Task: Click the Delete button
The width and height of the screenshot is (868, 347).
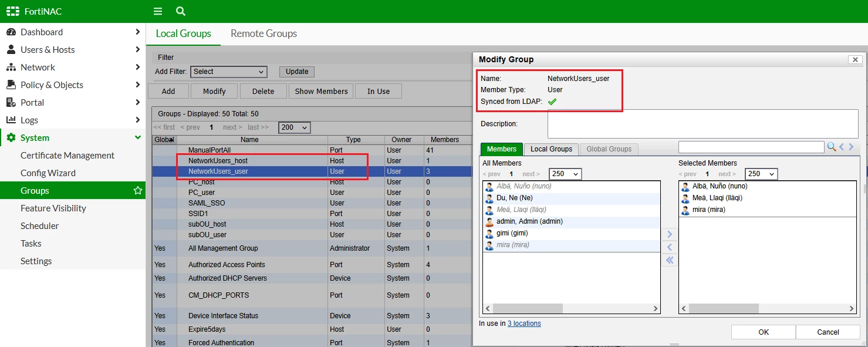Action: 264,91
